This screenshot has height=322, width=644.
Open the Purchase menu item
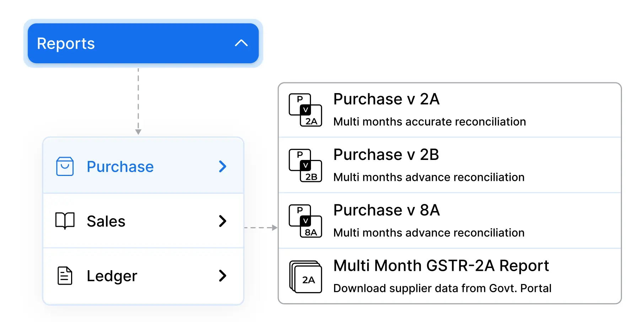point(143,166)
